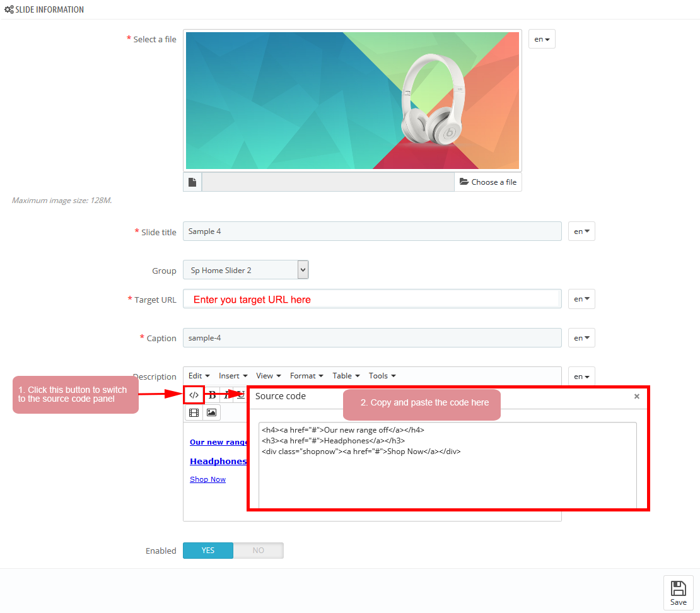Click the Choose a file button
This screenshot has height=613, width=700.
(488, 182)
